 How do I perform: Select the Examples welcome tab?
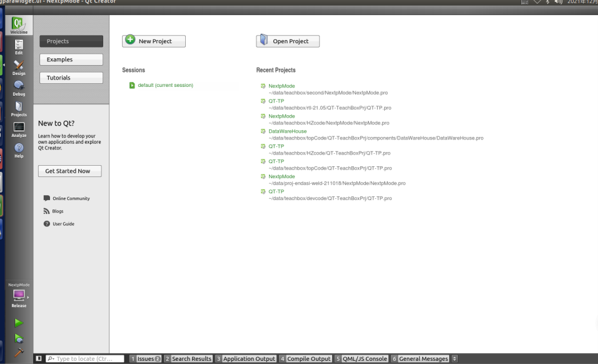71,59
